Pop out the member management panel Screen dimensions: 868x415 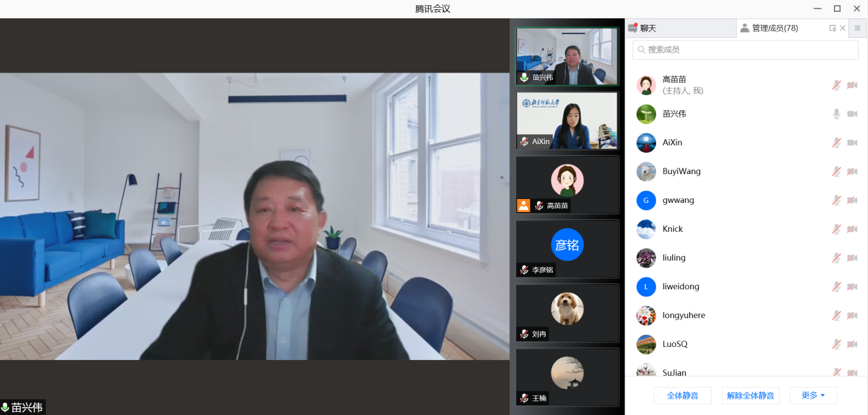coord(833,28)
